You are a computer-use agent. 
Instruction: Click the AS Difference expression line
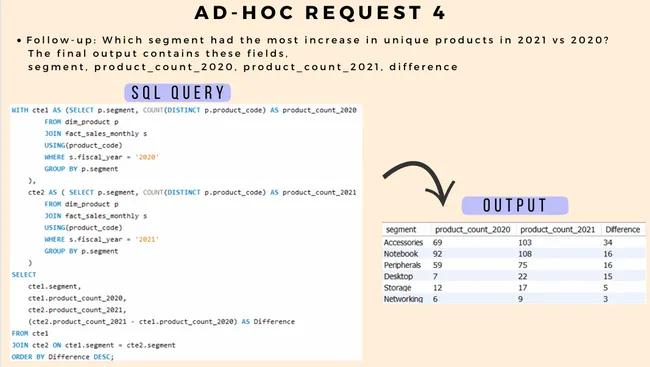161,321
